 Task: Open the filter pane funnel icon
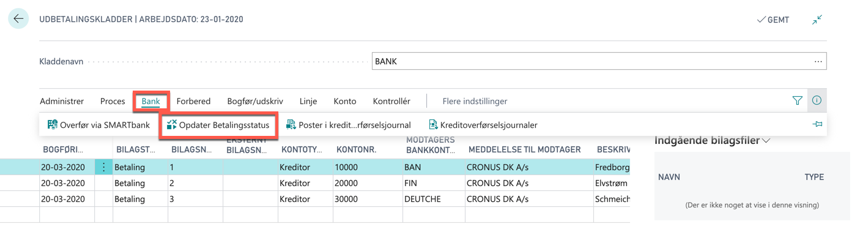coord(797,101)
